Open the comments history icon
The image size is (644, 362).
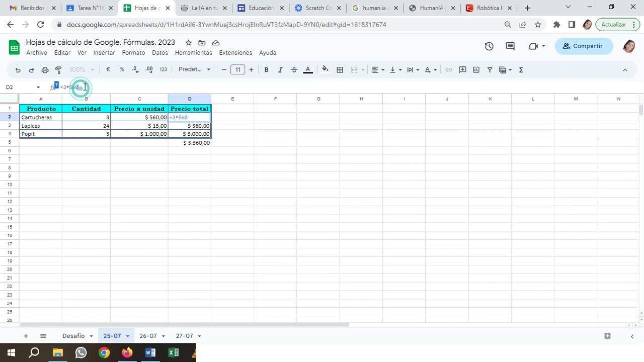coord(510,46)
